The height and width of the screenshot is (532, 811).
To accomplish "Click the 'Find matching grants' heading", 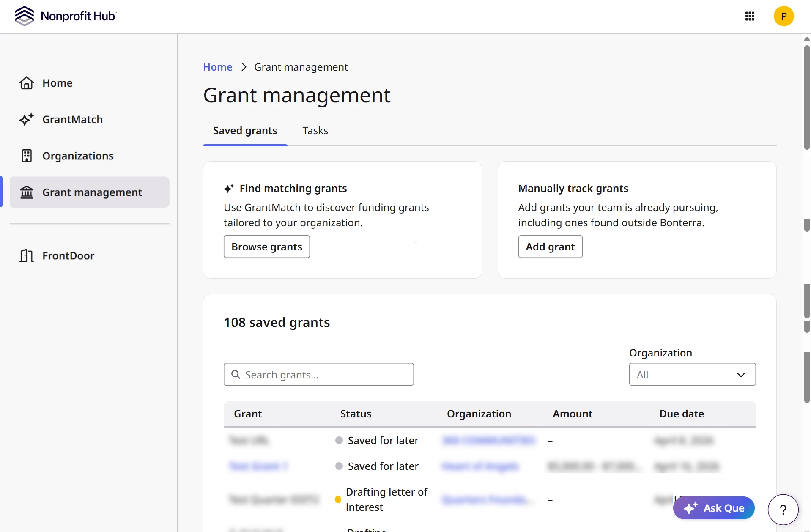I will [293, 188].
